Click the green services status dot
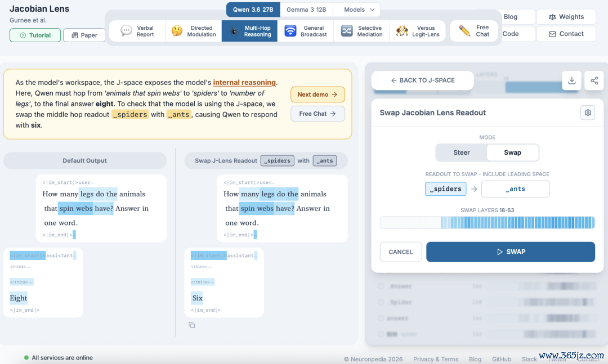608x364 pixels. click(x=26, y=358)
